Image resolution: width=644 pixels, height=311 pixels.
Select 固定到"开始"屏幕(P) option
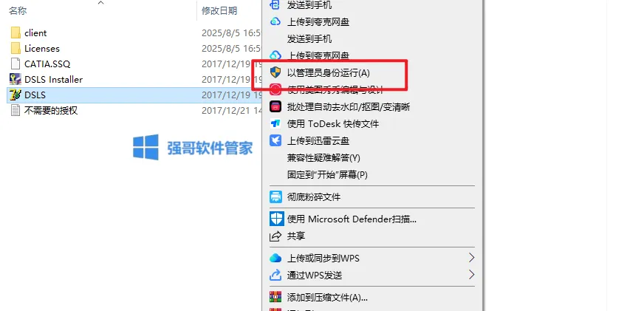pos(327,175)
